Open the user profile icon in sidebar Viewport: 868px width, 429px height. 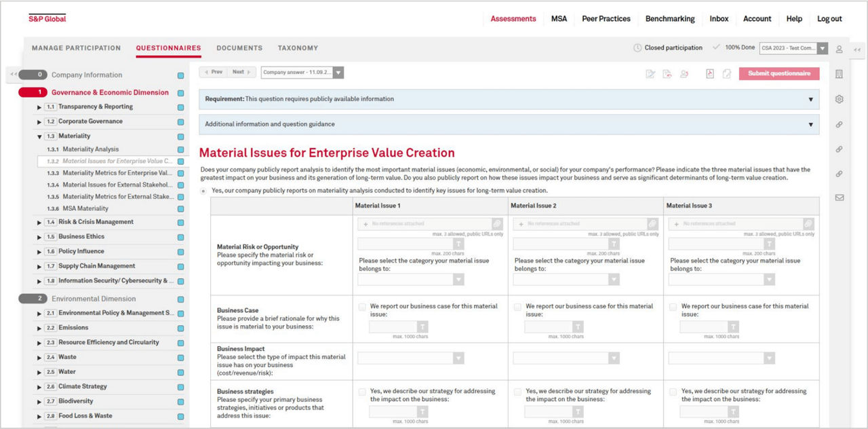[839, 49]
